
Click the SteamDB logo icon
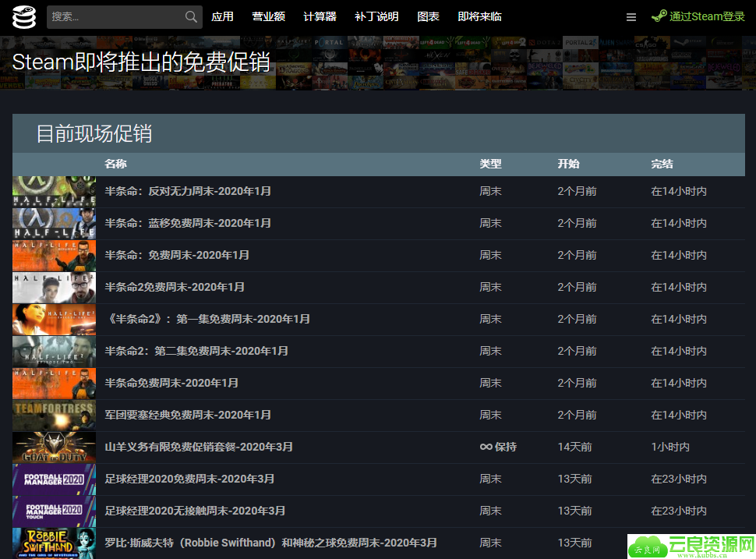24,16
